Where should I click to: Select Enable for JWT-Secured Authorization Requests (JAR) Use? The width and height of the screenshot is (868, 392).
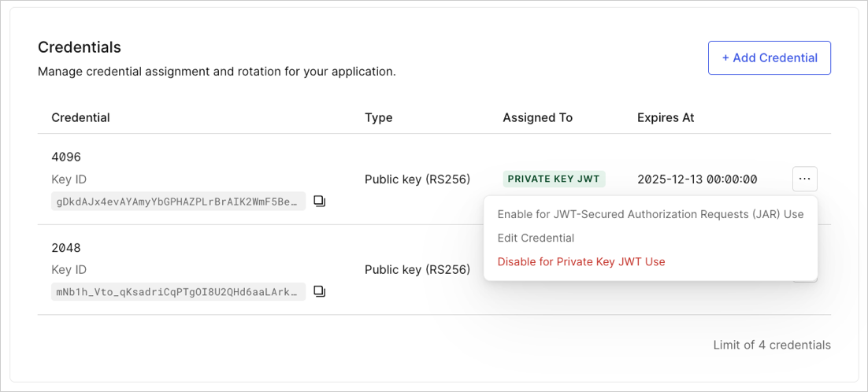pos(651,214)
